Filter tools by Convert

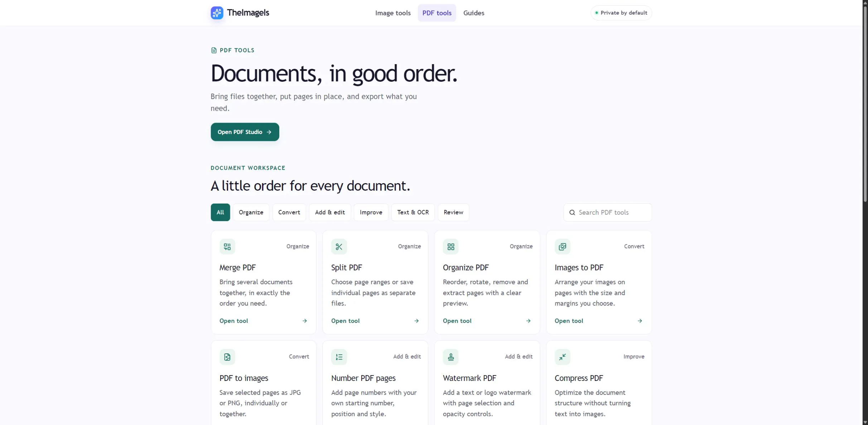tap(289, 212)
